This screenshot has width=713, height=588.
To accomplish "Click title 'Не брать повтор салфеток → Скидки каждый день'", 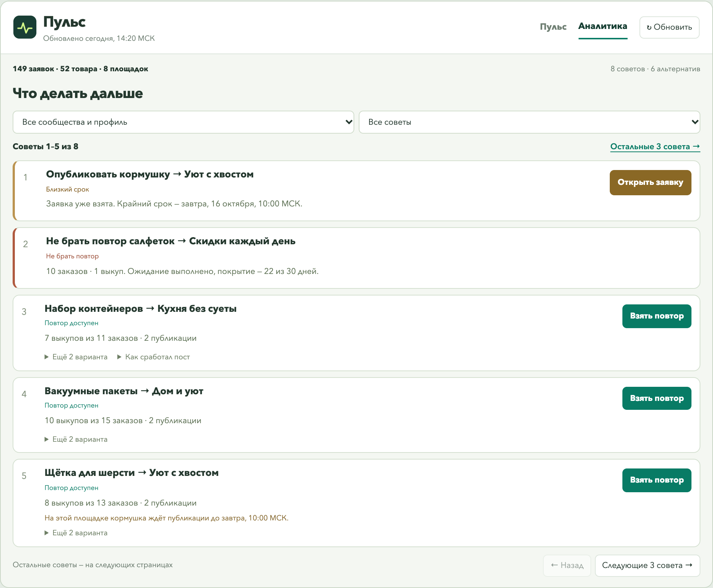I will pos(170,241).
